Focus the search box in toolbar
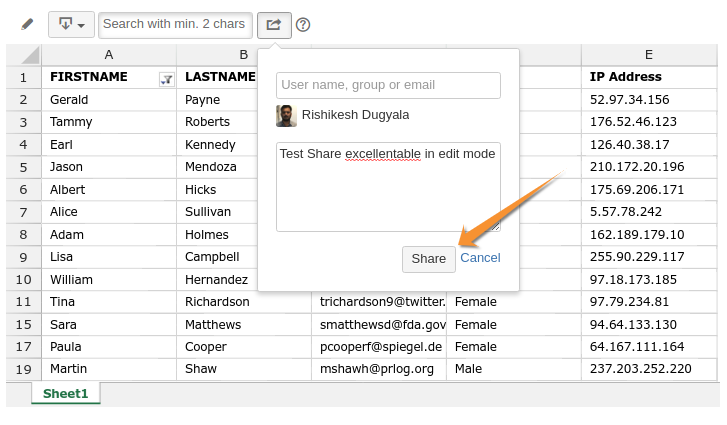Viewport: 727px width, 425px height. coord(175,25)
